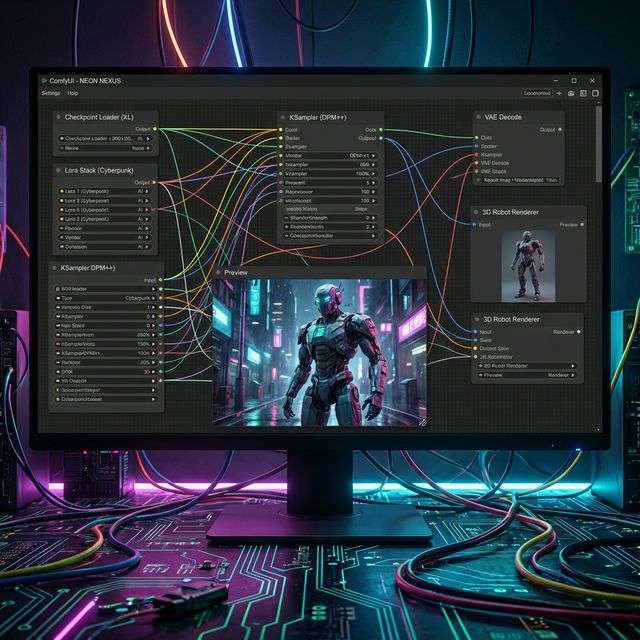Toggle the collapse dot on the lower 3D Robot Renderer
Viewport: 640px width, 640px height.
[477, 319]
